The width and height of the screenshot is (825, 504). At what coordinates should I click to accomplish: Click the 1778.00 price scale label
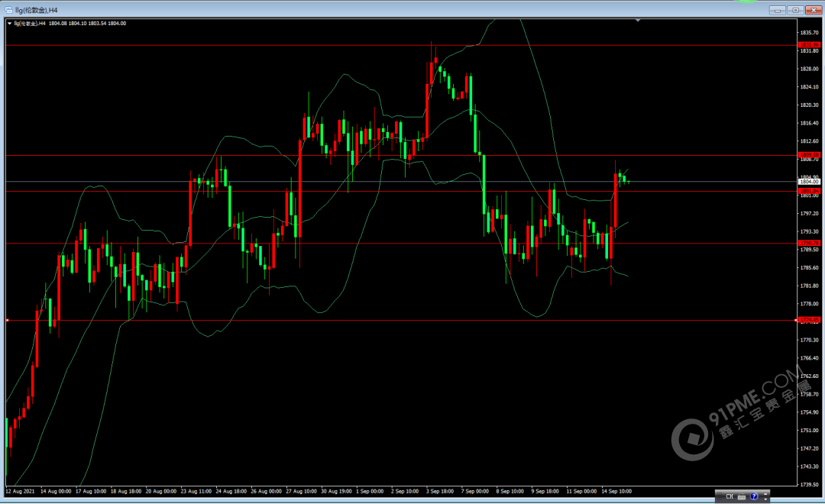click(809, 304)
